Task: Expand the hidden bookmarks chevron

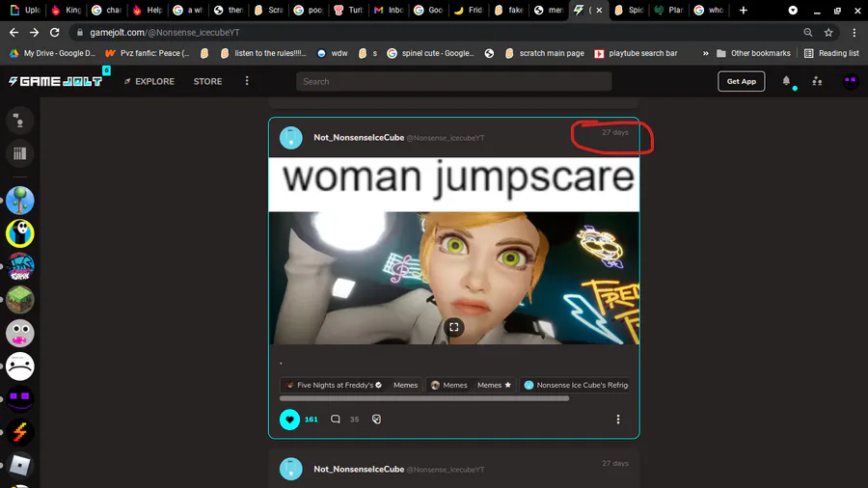Action: coord(705,53)
